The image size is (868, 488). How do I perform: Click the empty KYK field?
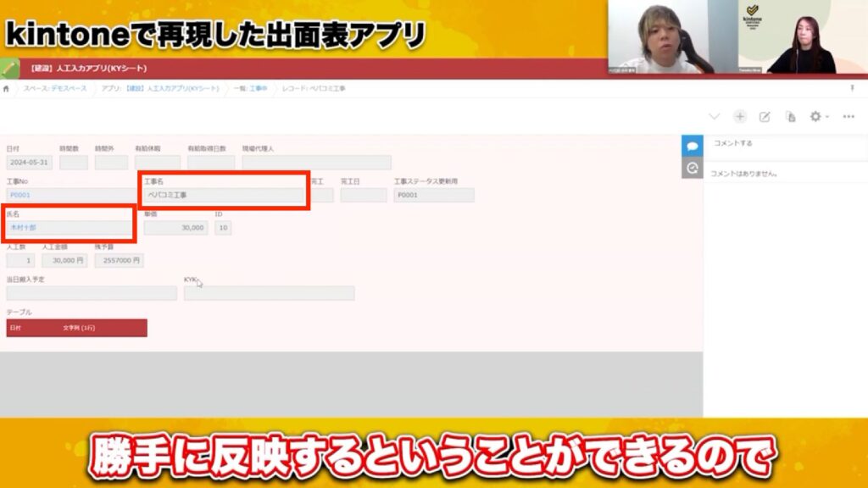269,293
